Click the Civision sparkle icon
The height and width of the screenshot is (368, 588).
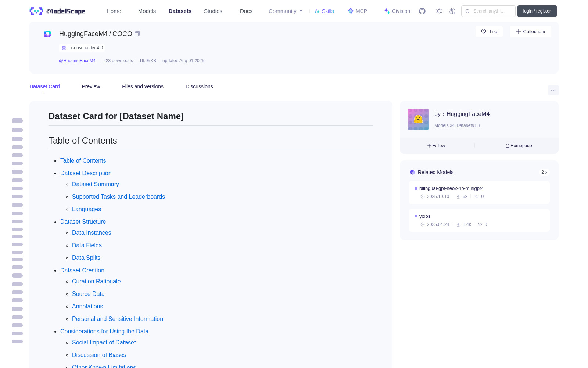(x=387, y=11)
